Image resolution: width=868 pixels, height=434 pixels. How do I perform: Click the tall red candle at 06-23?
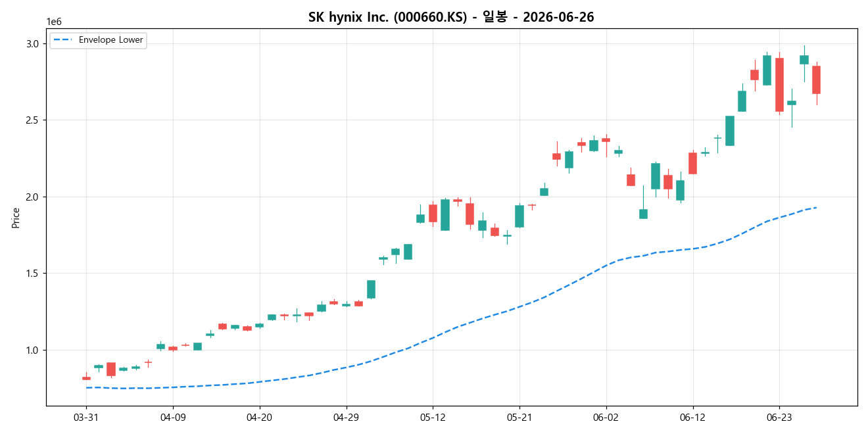779,85
